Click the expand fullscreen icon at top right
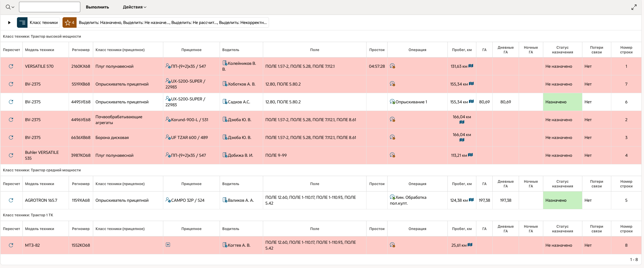This screenshot has width=644, height=268. (x=634, y=7)
